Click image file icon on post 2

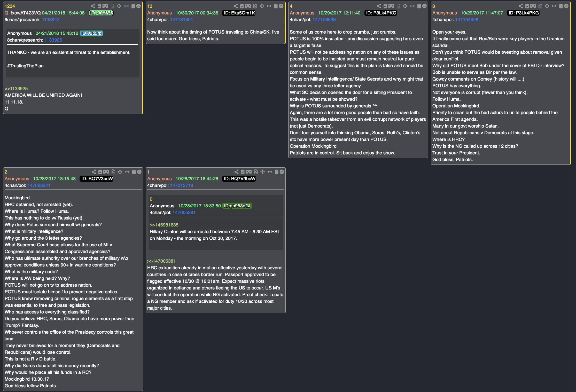tap(113, 172)
